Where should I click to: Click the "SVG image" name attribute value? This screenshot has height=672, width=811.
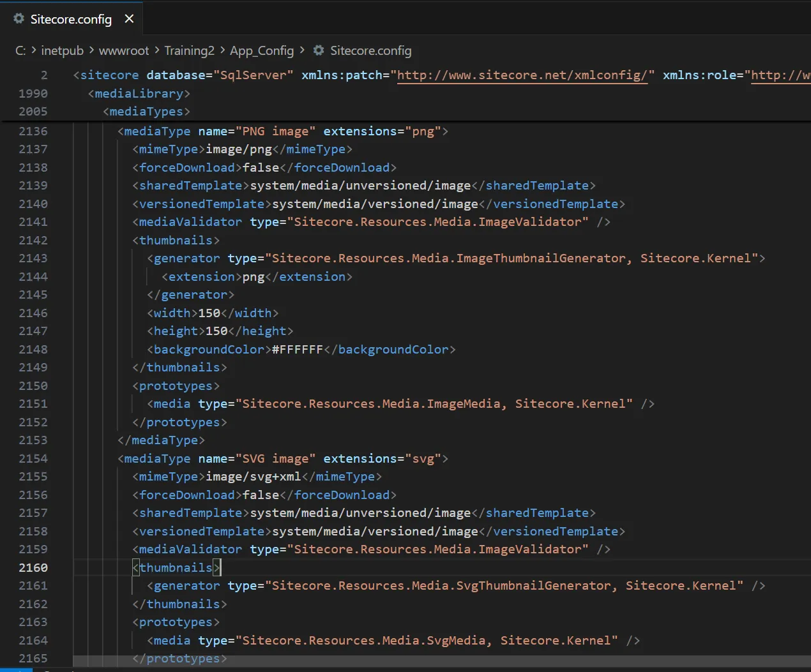tap(275, 458)
